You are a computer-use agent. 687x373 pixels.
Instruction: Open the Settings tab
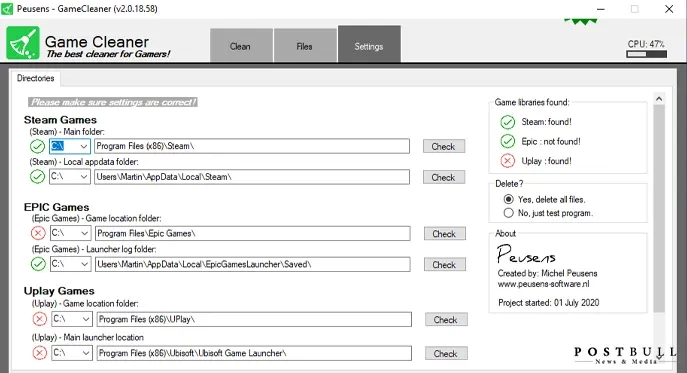point(369,44)
